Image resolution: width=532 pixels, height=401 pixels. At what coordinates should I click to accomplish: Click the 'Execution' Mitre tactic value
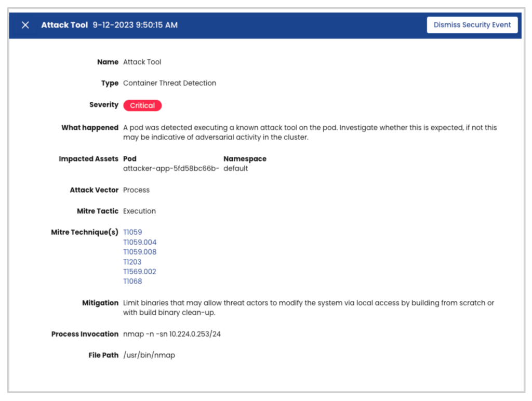pyautogui.click(x=139, y=211)
